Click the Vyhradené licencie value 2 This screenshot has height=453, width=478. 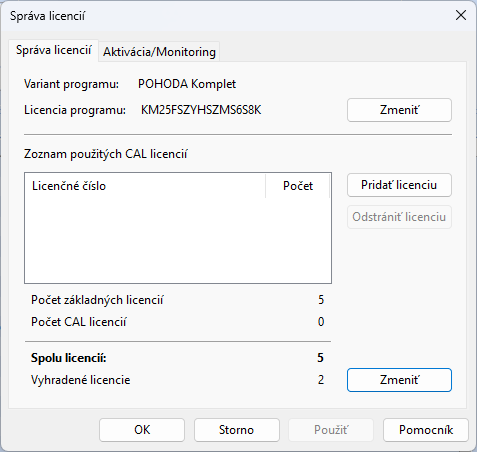321,380
